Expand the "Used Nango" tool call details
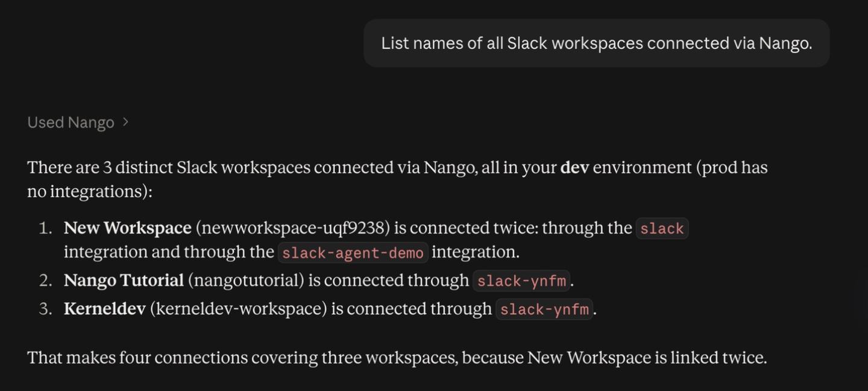This screenshot has width=868, height=391. click(x=78, y=122)
